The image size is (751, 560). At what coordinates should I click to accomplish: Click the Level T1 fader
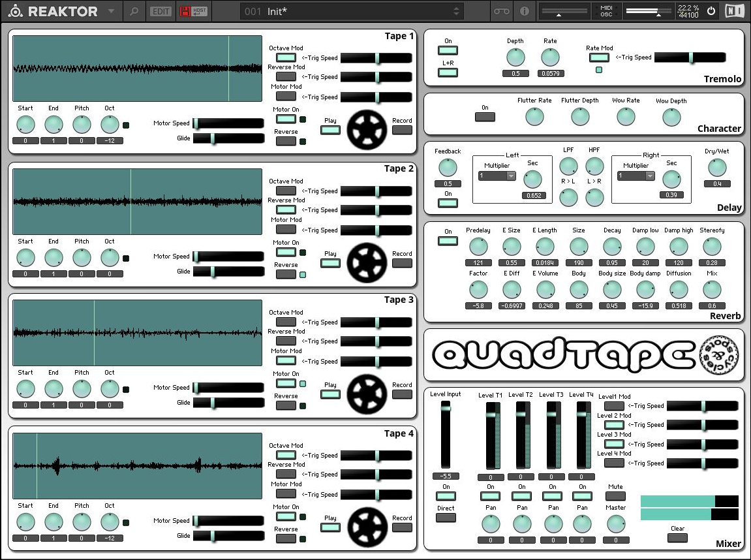pos(493,435)
